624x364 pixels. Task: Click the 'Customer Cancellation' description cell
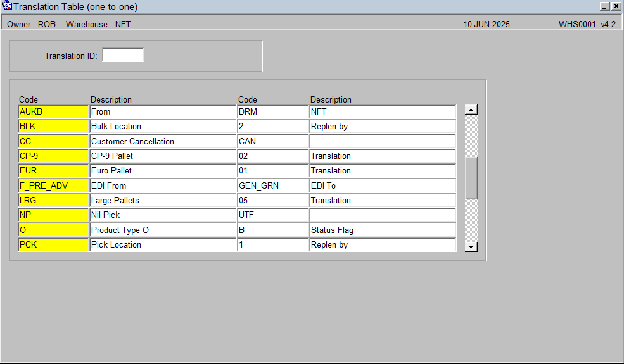[x=163, y=141]
